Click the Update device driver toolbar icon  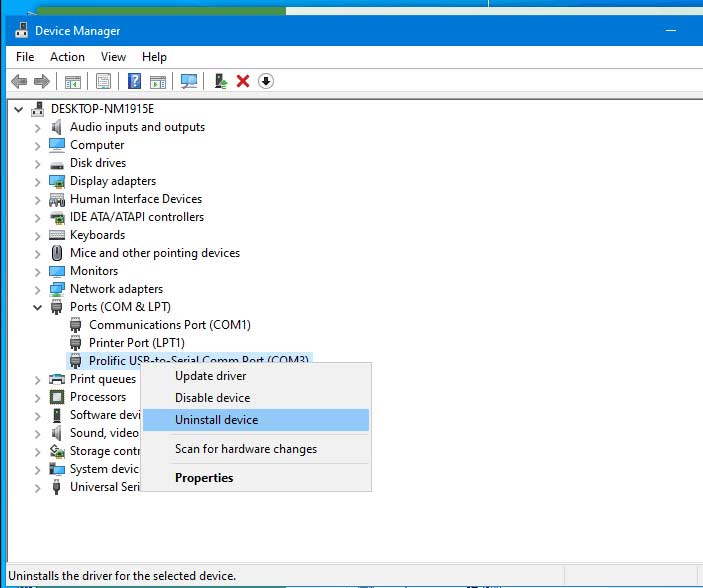[221, 81]
